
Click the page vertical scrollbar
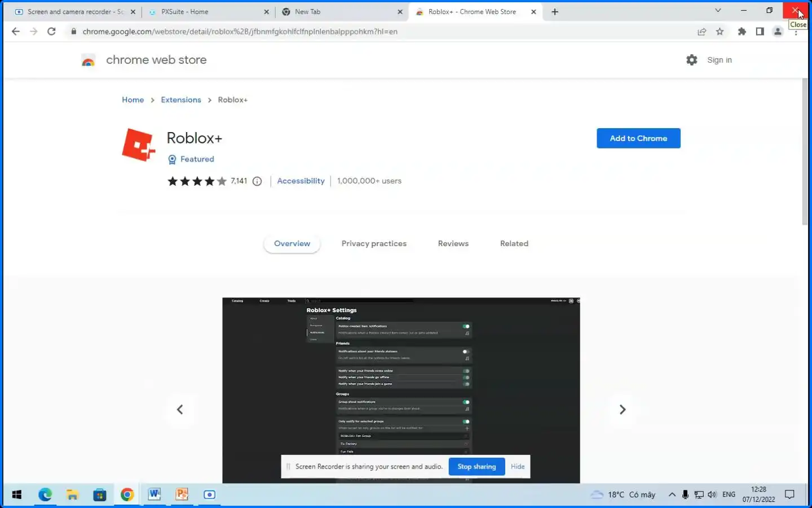click(805, 152)
